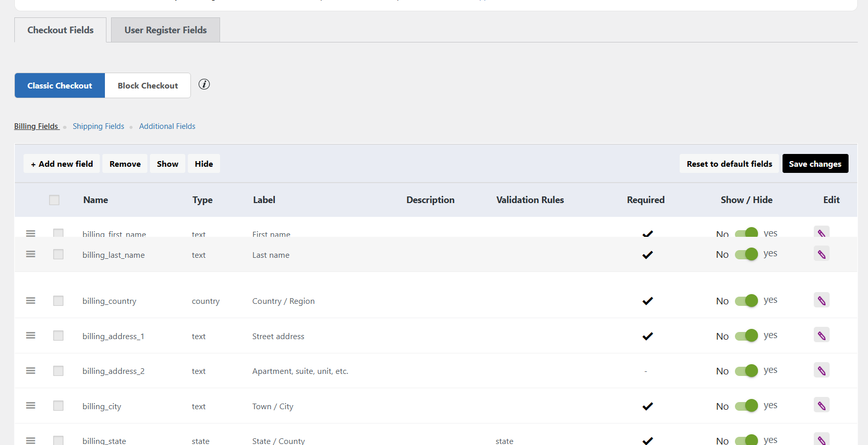Viewport: 868px width, 445px height.
Task: Click the info icon beside Block Checkout
Action: 204,84
